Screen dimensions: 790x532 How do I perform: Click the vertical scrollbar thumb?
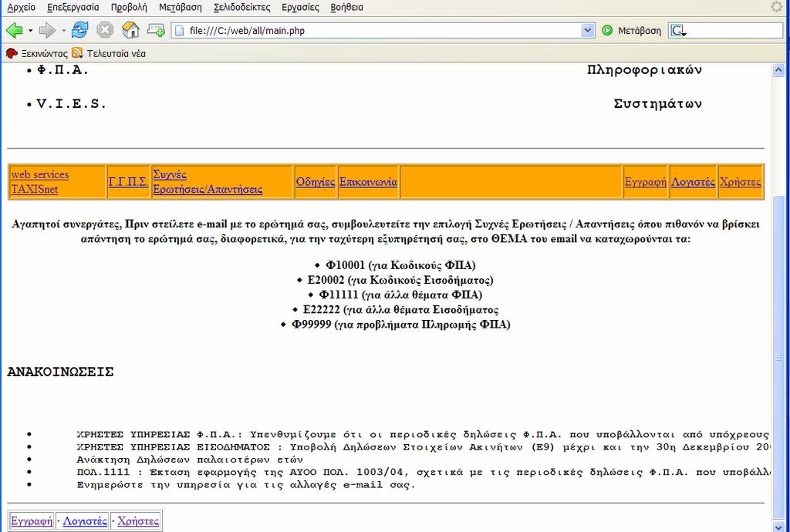778,357
